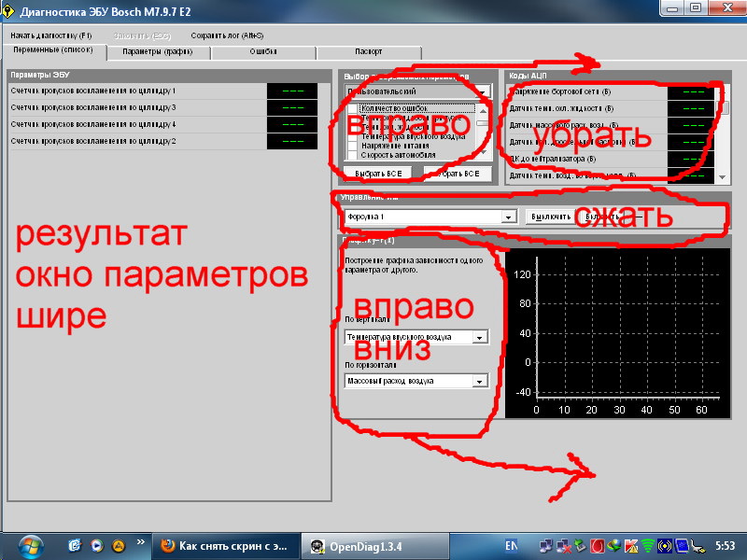Select Скорость автомобиля list item text
The image size is (747, 560).
point(399,155)
